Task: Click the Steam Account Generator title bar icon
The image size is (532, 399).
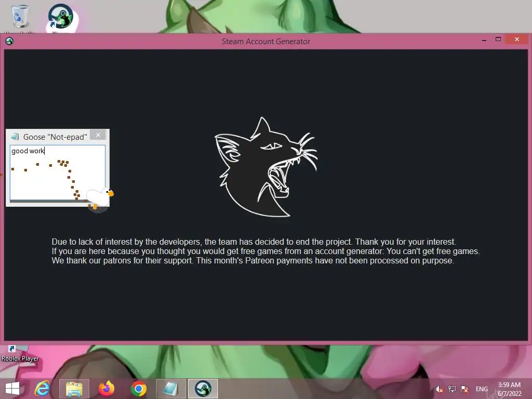Action: 9,41
